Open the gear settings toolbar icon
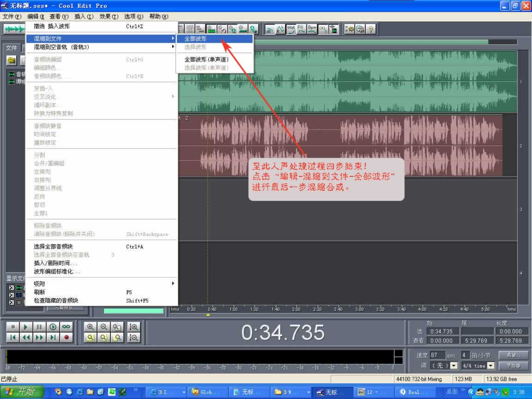The image size is (532, 399). (349, 30)
